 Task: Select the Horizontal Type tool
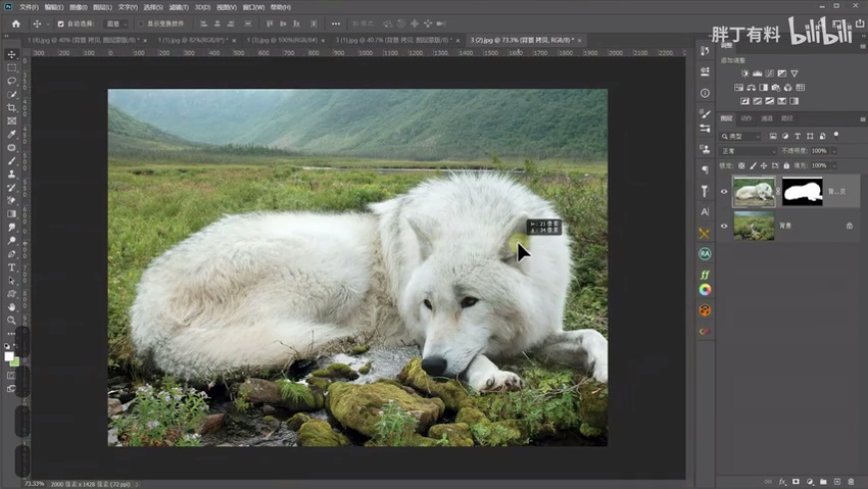tap(12, 267)
